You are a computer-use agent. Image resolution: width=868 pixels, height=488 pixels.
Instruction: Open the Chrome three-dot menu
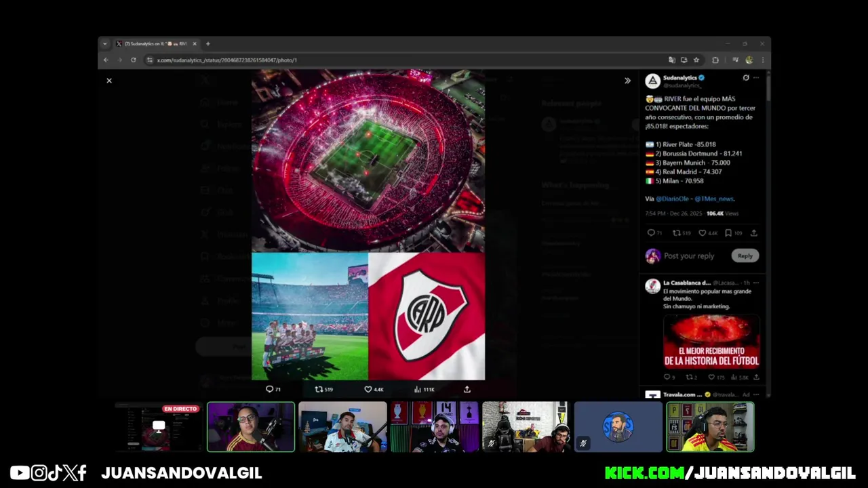point(762,60)
